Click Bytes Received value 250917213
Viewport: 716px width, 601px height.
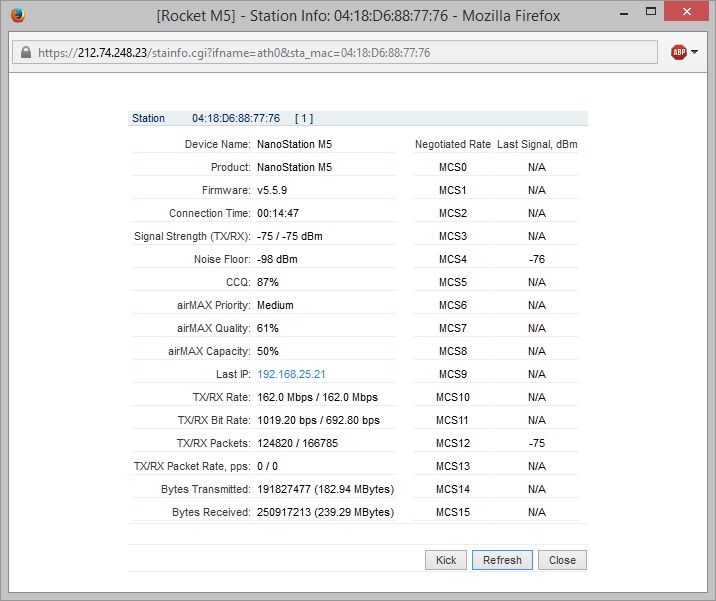point(326,512)
